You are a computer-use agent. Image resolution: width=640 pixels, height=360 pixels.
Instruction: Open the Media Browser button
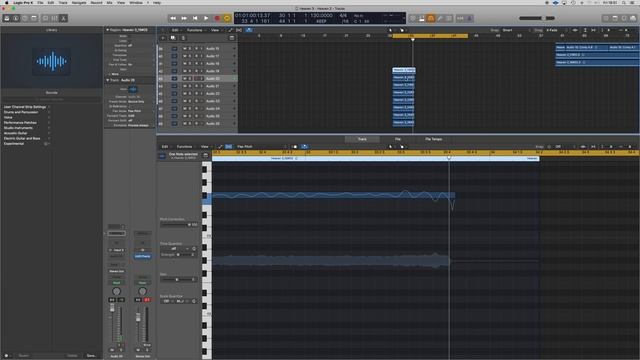(633, 18)
